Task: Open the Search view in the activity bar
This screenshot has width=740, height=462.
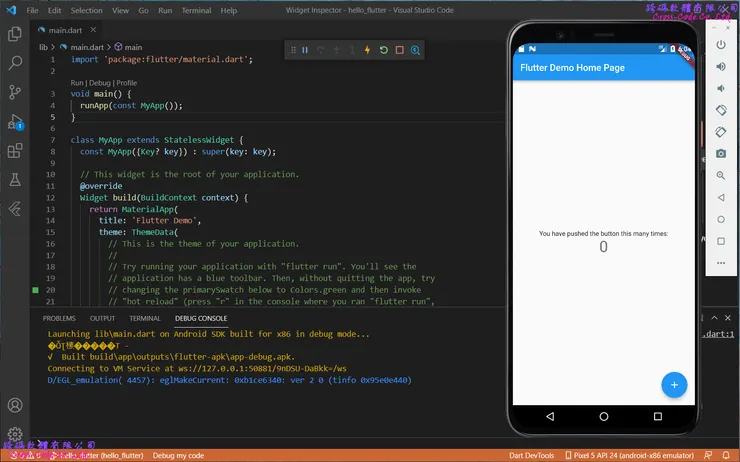Action: (x=15, y=62)
